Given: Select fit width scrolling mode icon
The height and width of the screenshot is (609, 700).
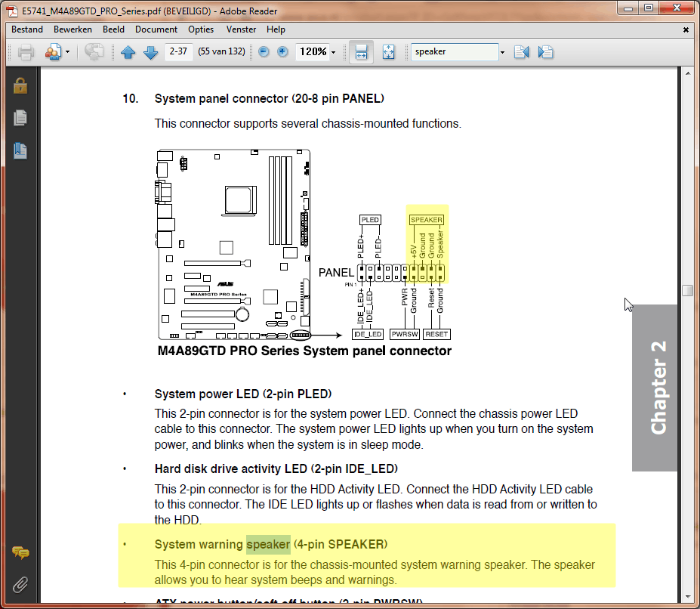Looking at the screenshot, I should coord(361,52).
